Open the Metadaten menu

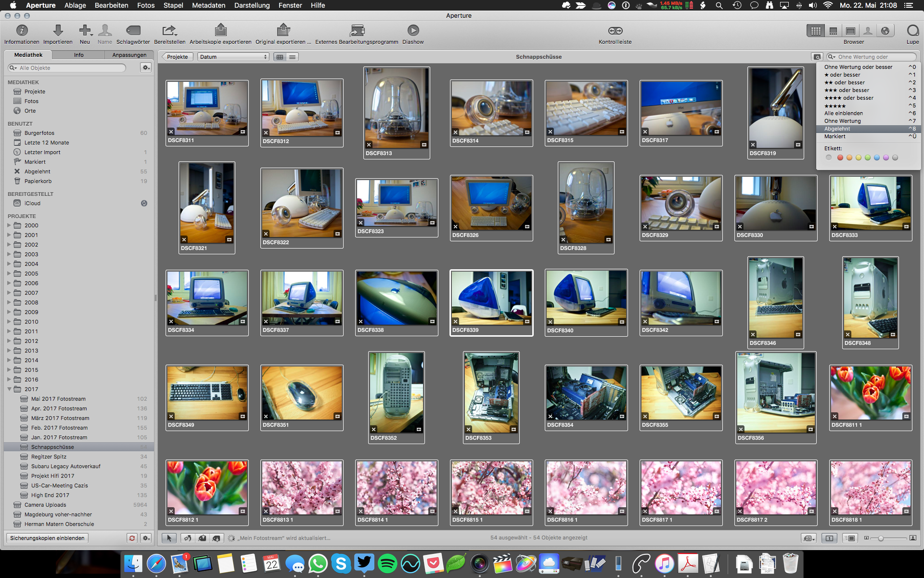[x=208, y=5]
